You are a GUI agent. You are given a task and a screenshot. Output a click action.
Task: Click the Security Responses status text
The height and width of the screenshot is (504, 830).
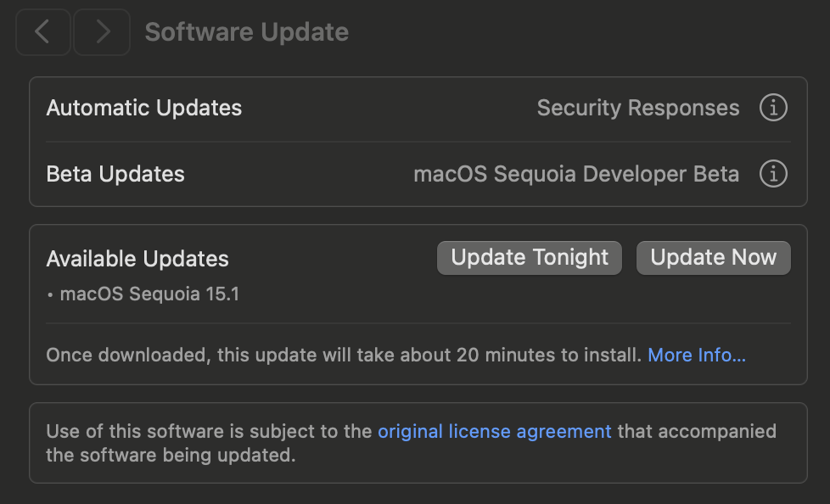[638, 109]
